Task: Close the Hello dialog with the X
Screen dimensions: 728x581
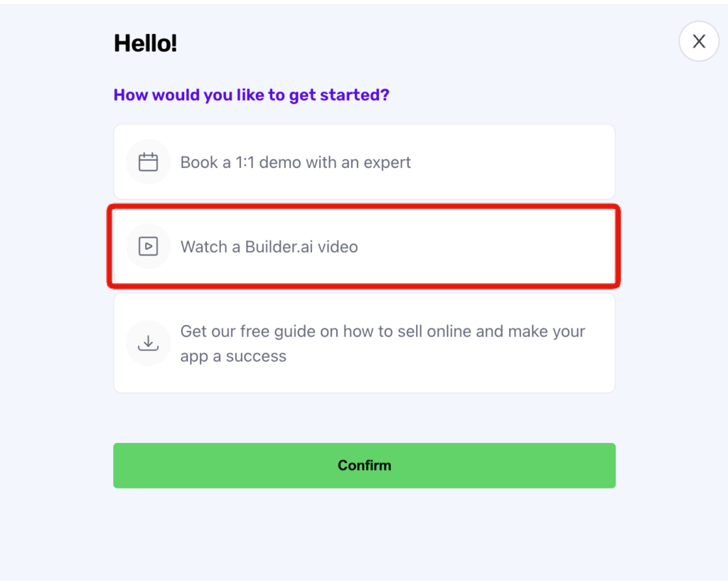Action: click(699, 41)
